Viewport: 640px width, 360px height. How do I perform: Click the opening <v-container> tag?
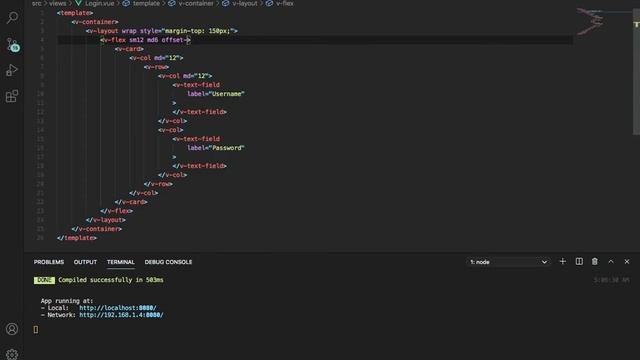95,22
